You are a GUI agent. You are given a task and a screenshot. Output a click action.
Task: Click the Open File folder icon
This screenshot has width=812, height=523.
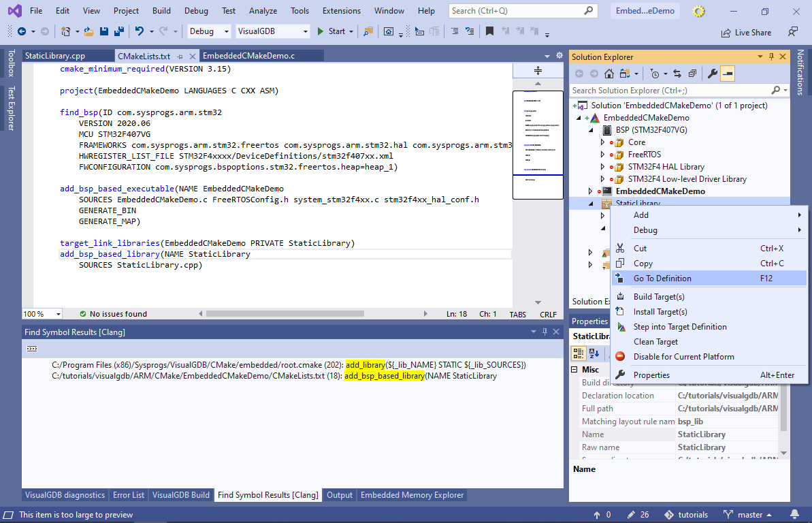pos(89,31)
